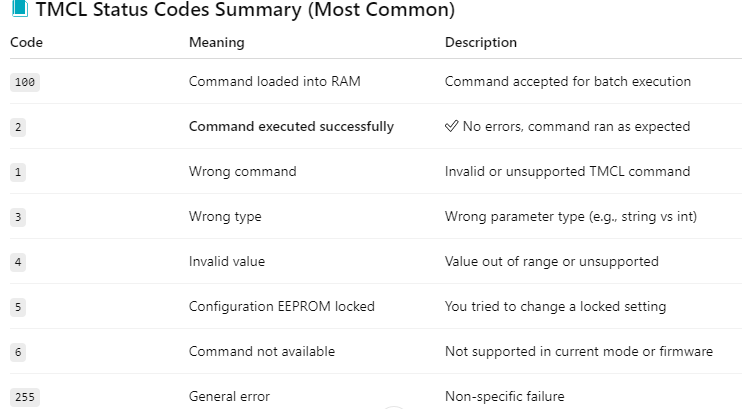Click 'Command not available' meaning cell
This screenshot has height=409, width=742.
click(261, 352)
